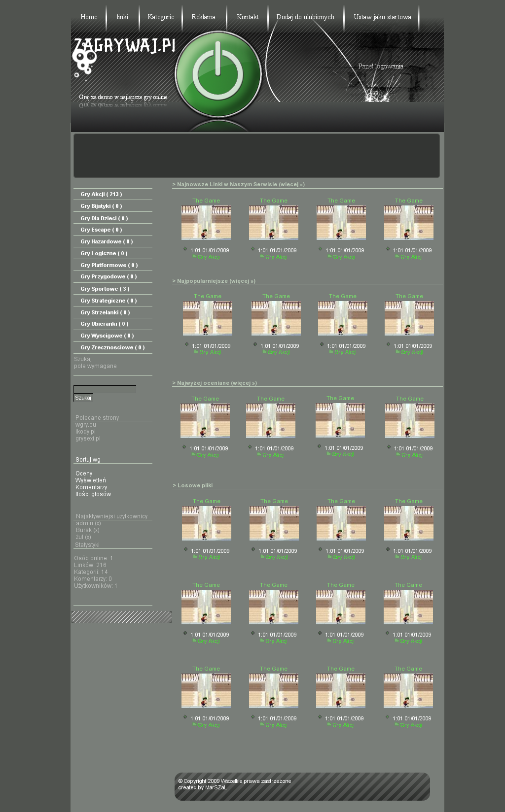The width and height of the screenshot is (505, 812).
Task: Open Panel logowania
Action: pos(380,67)
